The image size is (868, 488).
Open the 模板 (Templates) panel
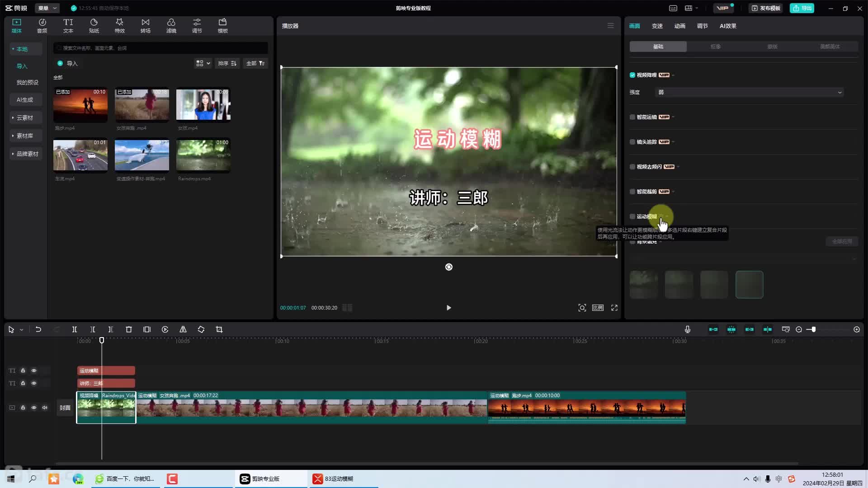pos(222,26)
